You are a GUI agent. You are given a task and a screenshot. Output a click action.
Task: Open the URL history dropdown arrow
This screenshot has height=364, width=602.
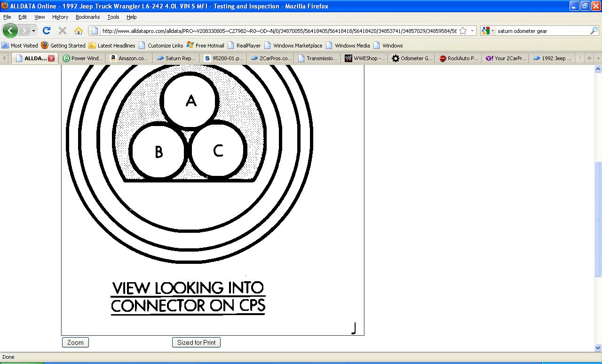tap(472, 31)
